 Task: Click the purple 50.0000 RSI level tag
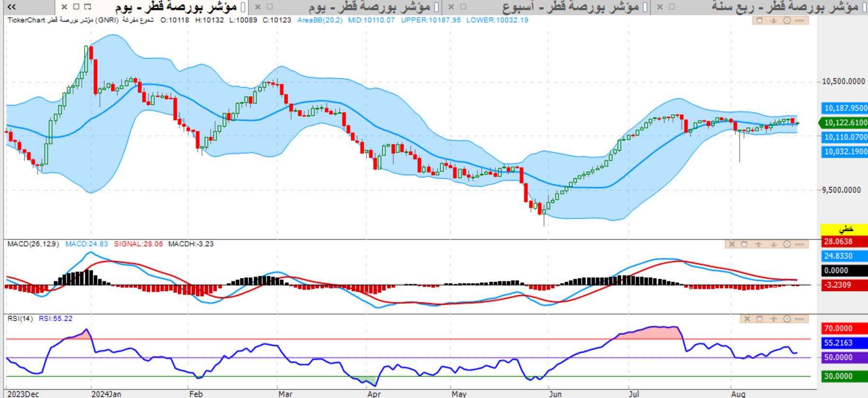(845, 357)
